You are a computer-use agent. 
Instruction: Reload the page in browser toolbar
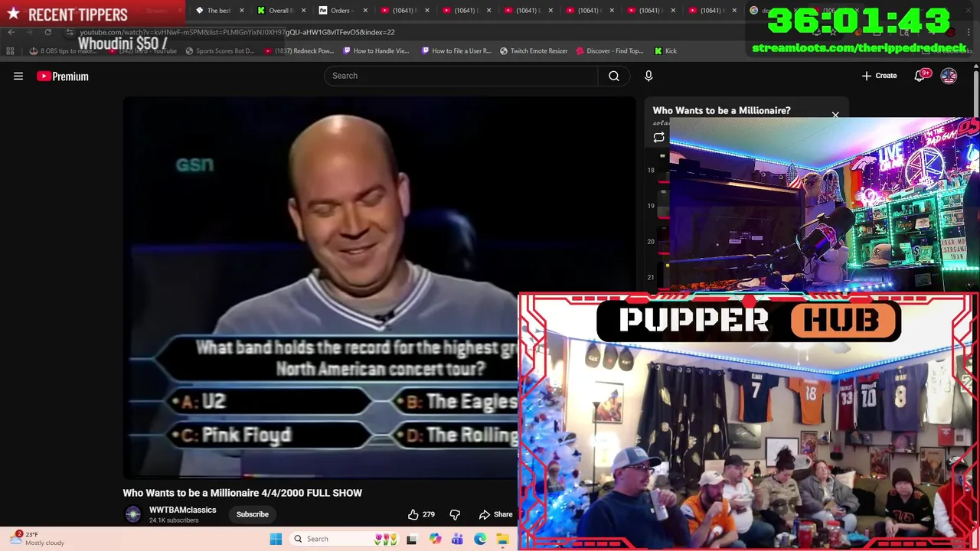click(x=47, y=32)
